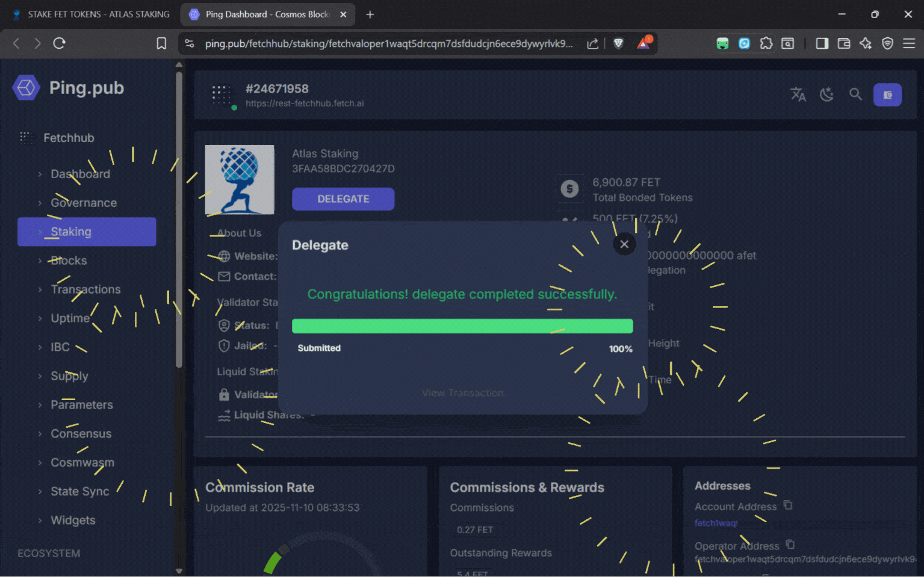Click the Ping.pub hexagon logo
The height and width of the screenshot is (577, 924).
(26, 87)
